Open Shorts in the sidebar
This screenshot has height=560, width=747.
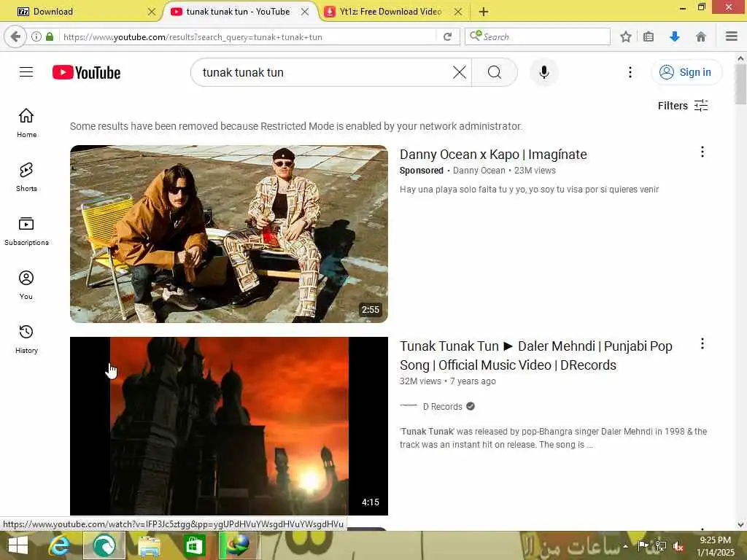[26, 177]
